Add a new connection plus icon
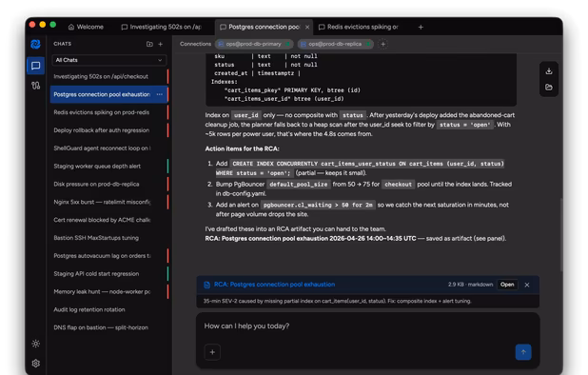588x375 pixels. pos(382,44)
